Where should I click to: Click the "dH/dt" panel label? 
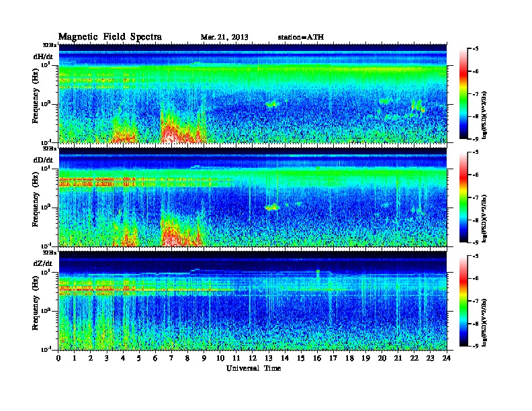click(43, 56)
